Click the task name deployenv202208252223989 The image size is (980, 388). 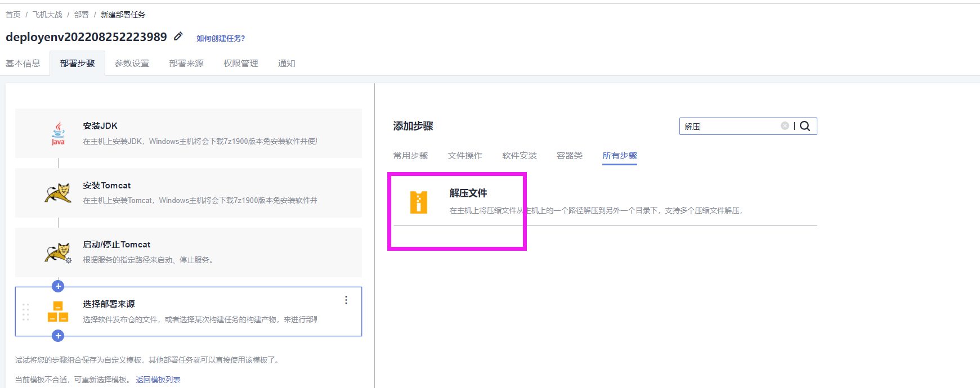(x=86, y=37)
